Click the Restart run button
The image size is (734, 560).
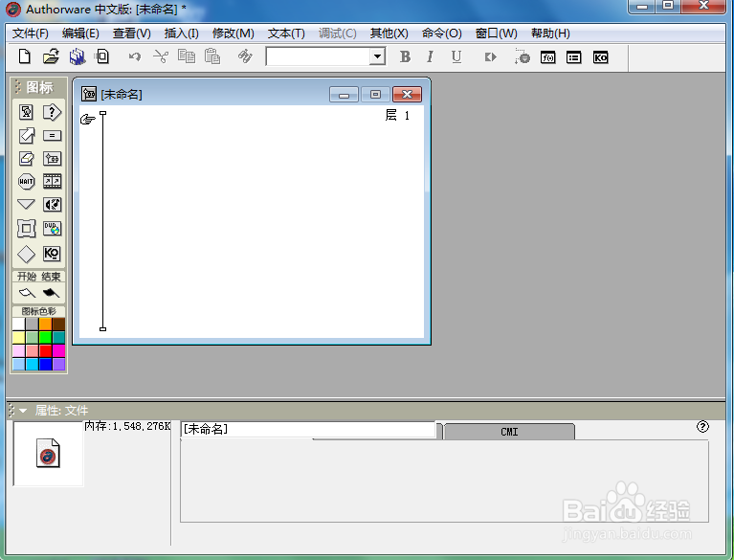click(x=490, y=57)
